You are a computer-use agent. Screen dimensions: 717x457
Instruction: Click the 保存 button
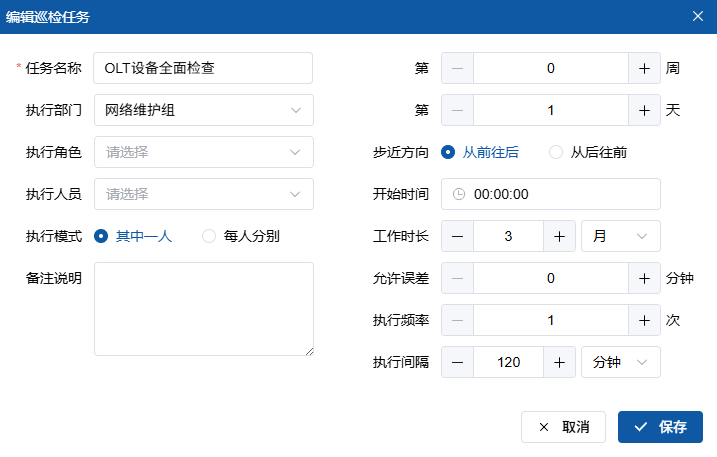point(660,427)
